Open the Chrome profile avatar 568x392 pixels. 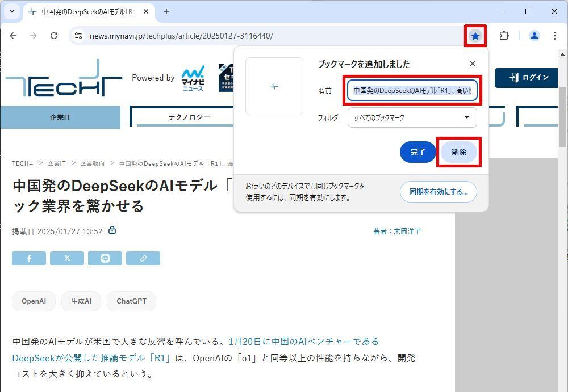(x=534, y=36)
